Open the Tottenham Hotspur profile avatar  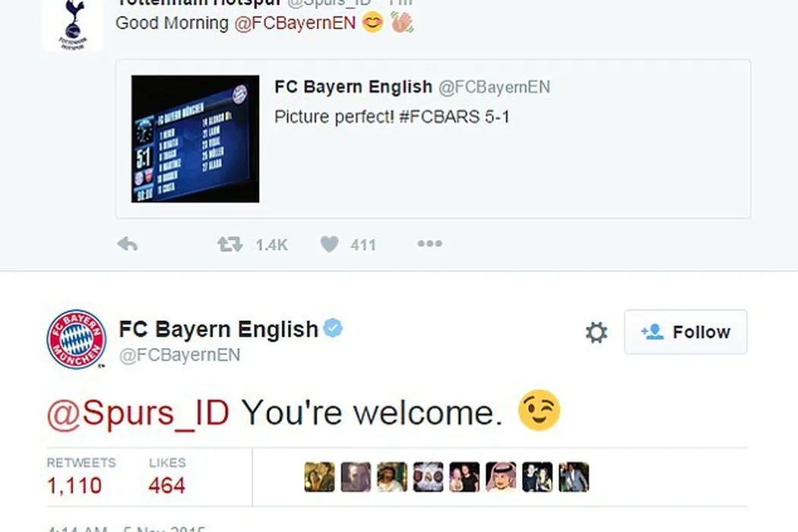[73, 24]
